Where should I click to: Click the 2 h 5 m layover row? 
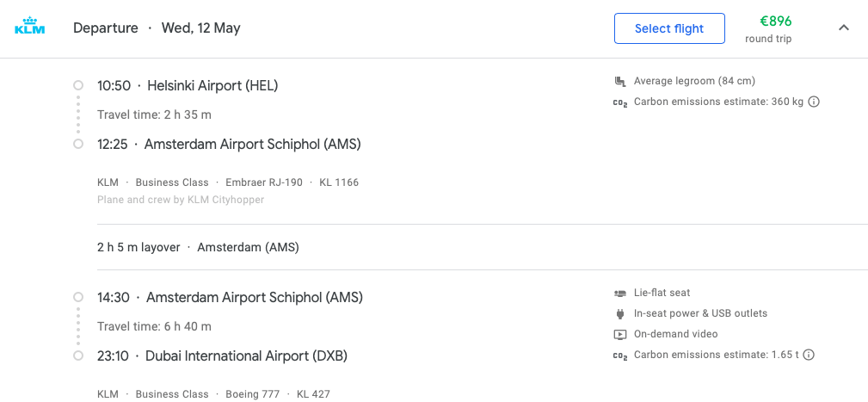[198, 247]
